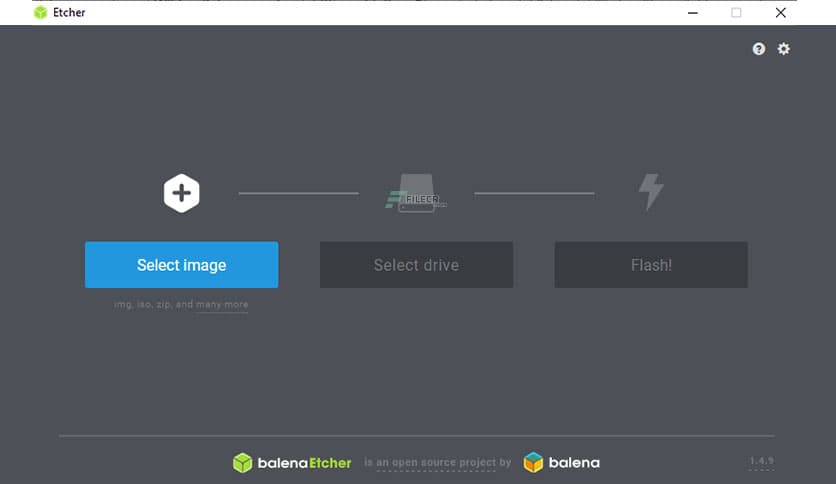
Task: Click the balenaEtcher logo in footer
Action: [x=292, y=463]
